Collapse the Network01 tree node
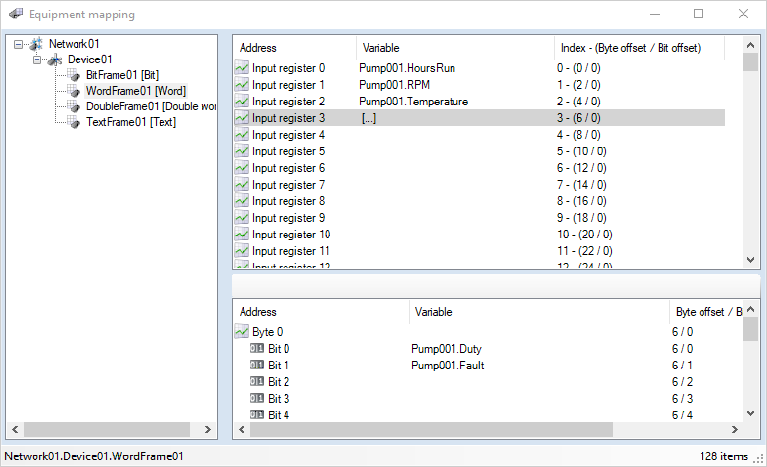Screen dimensions: 767x467 pos(19,44)
